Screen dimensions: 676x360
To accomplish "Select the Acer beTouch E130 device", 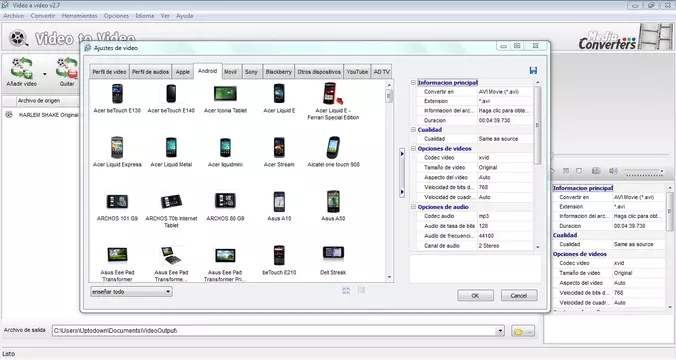I will click(x=117, y=98).
